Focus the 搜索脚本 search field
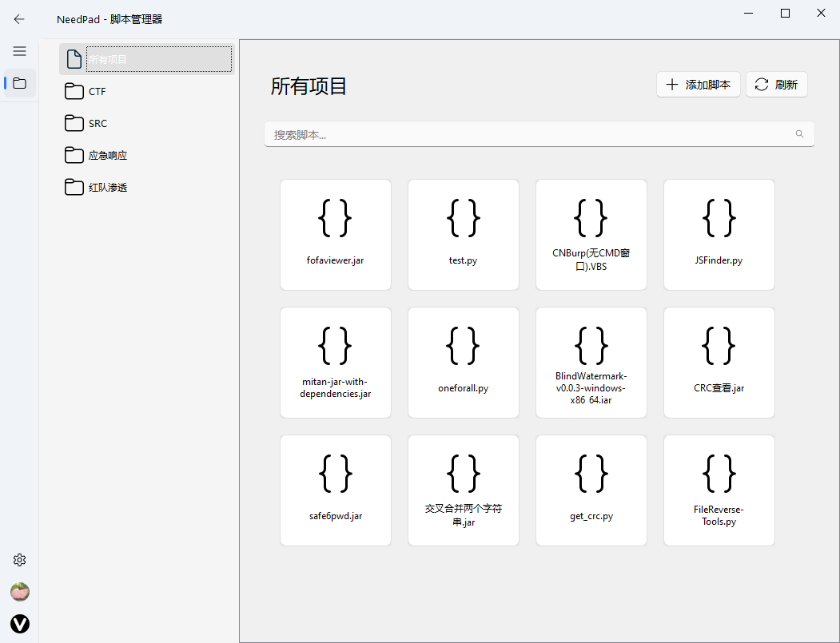The image size is (840, 643). pyautogui.click(x=527, y=134)
